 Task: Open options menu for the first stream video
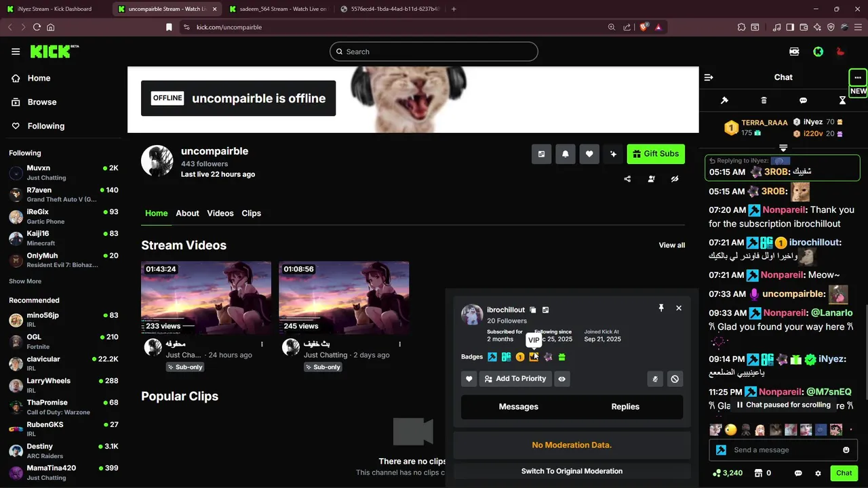click(262, 344)
